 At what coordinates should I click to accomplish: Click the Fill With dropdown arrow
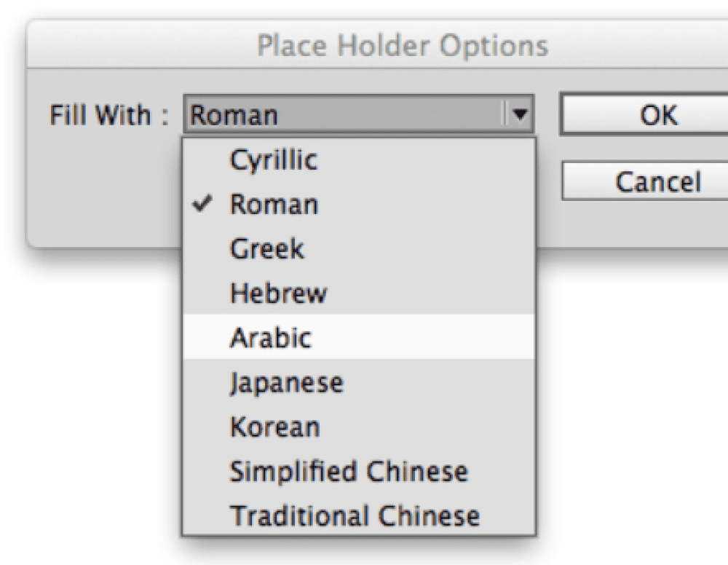[520, 114]
